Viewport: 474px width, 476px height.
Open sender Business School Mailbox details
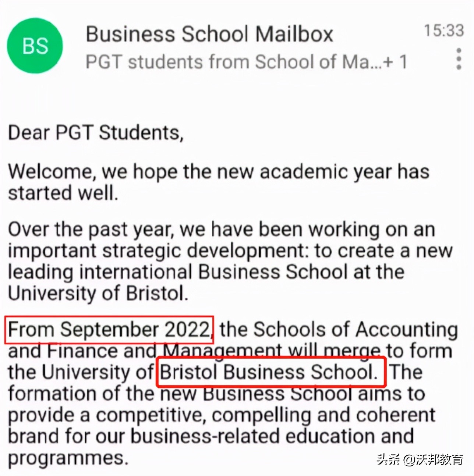click(x=209, y=34)
